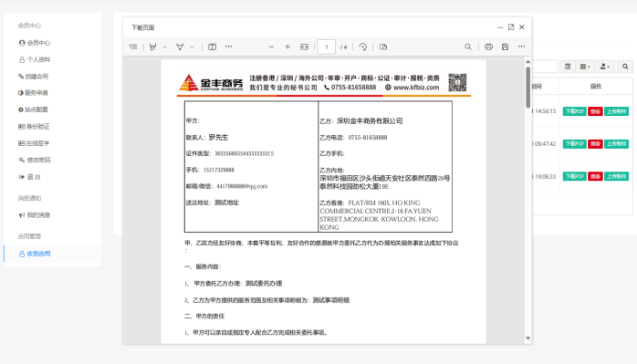Click the 金丰商务 logo in the PDF

[211, 82]
